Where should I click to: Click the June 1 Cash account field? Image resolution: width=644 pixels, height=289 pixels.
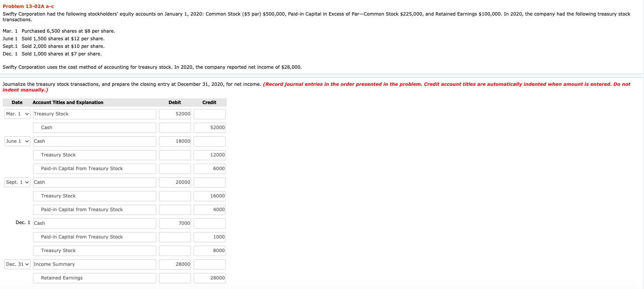[95, 141]
